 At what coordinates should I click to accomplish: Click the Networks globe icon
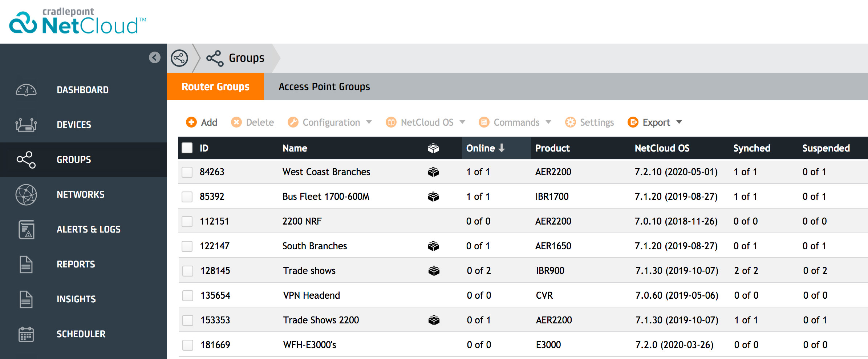pyautogui.click(x=26, y=195)
